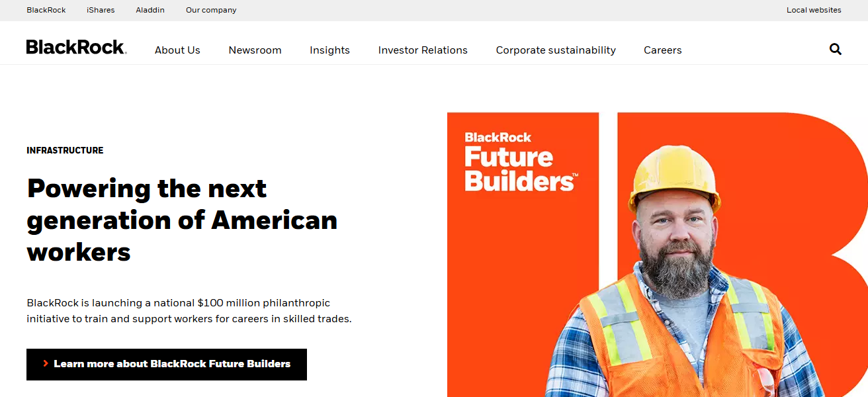Select Investor Relations in main navigation

tap(423, 50)
